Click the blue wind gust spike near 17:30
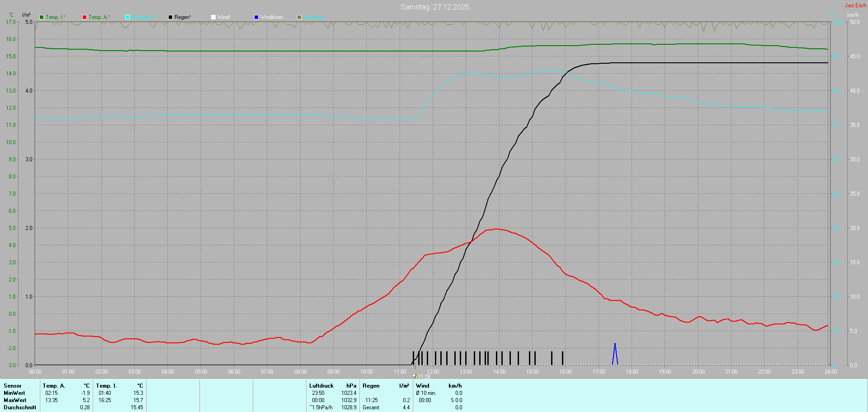 click(x=615, y=354)
